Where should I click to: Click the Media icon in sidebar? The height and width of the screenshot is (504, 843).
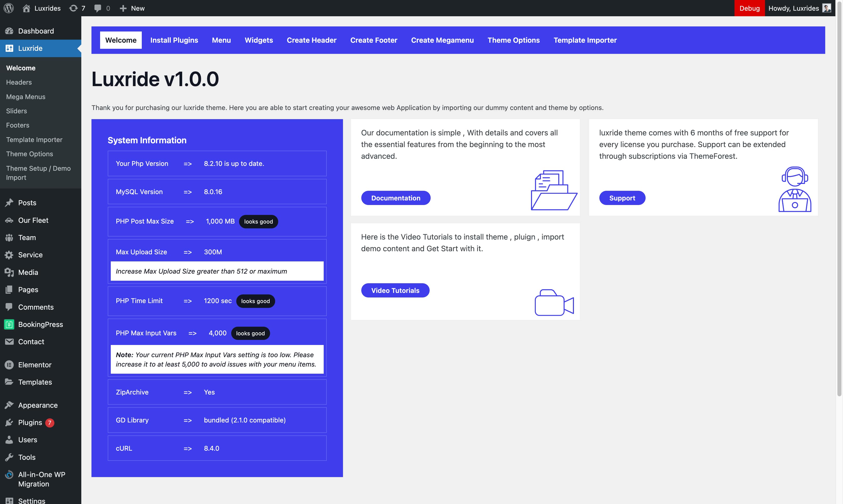pos(9,272)
